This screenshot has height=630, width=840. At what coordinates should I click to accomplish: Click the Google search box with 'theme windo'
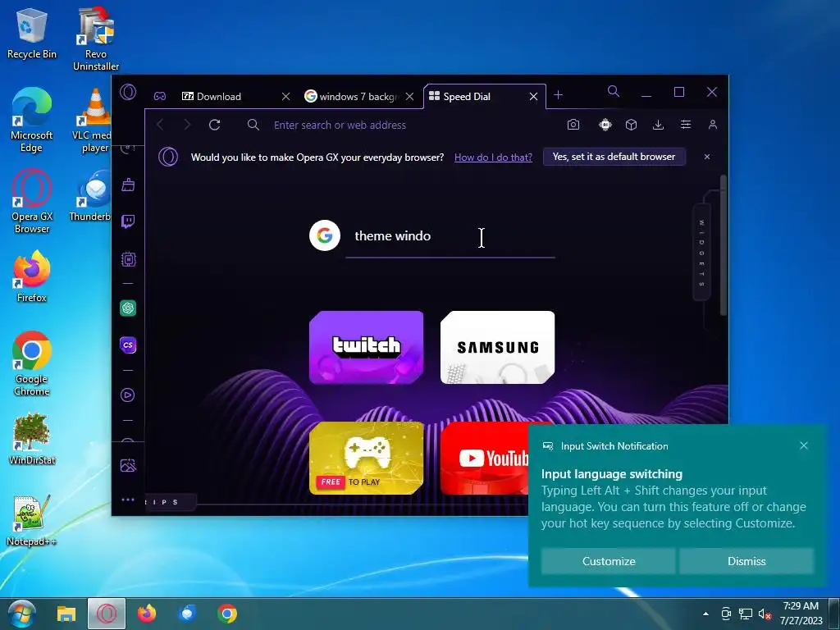[x=450, y=236]
